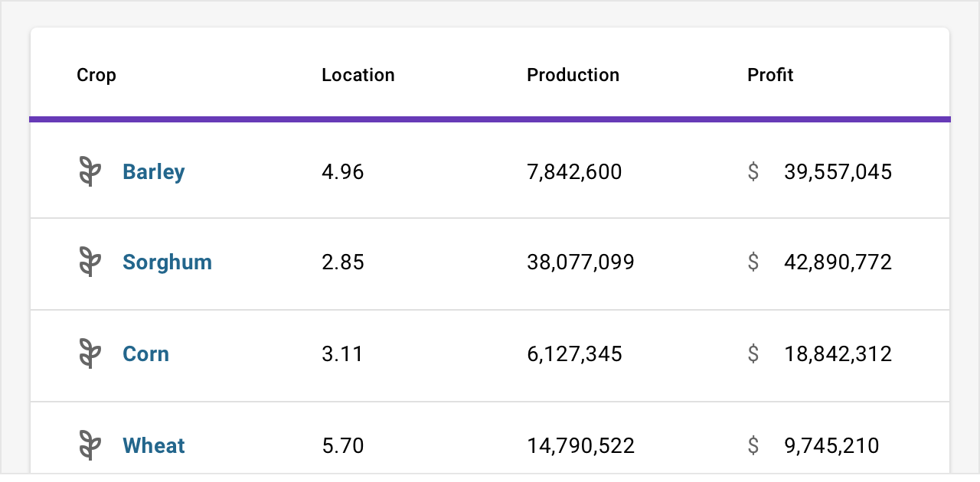Select Sorghum production value 38,077,099
The height and width of the screenshot is (482, 980).
pyautogui.click(x=580, y=262)
